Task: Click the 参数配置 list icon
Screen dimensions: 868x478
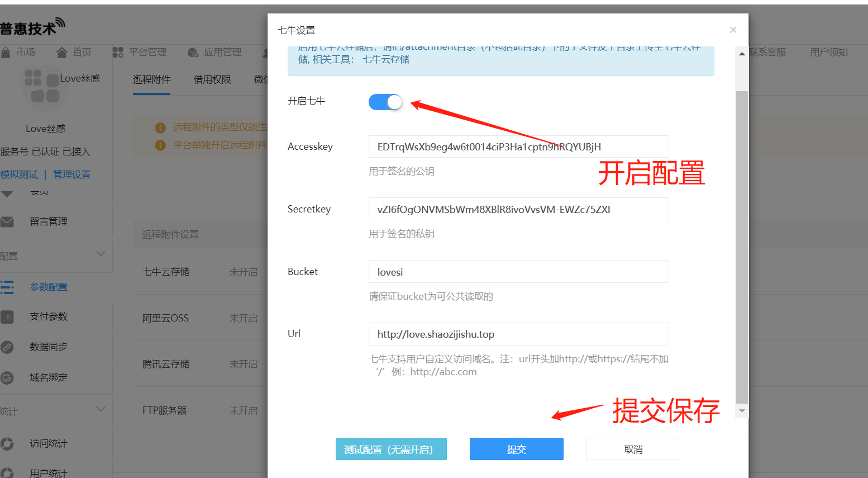Action: coord(7,287)
